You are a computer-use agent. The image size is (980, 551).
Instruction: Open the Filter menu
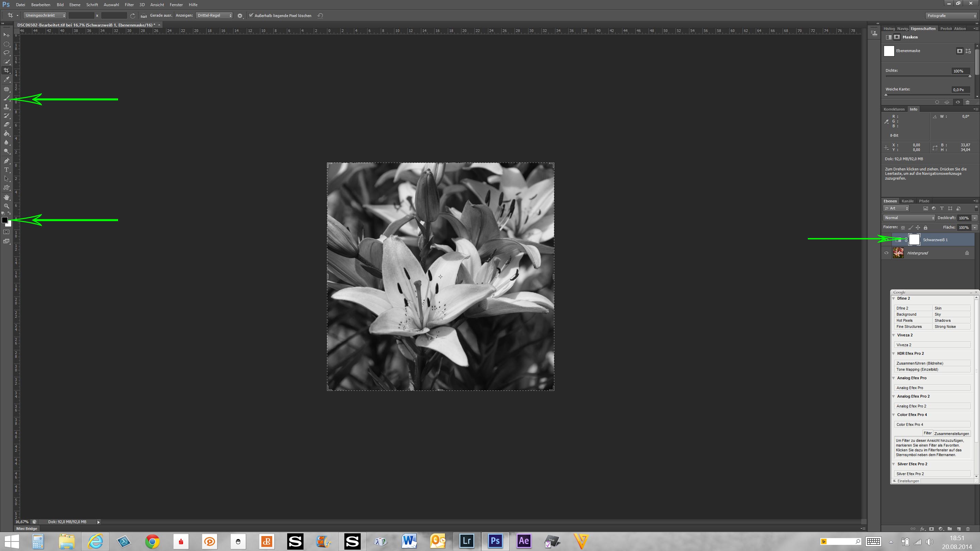[x=129, y=4]
